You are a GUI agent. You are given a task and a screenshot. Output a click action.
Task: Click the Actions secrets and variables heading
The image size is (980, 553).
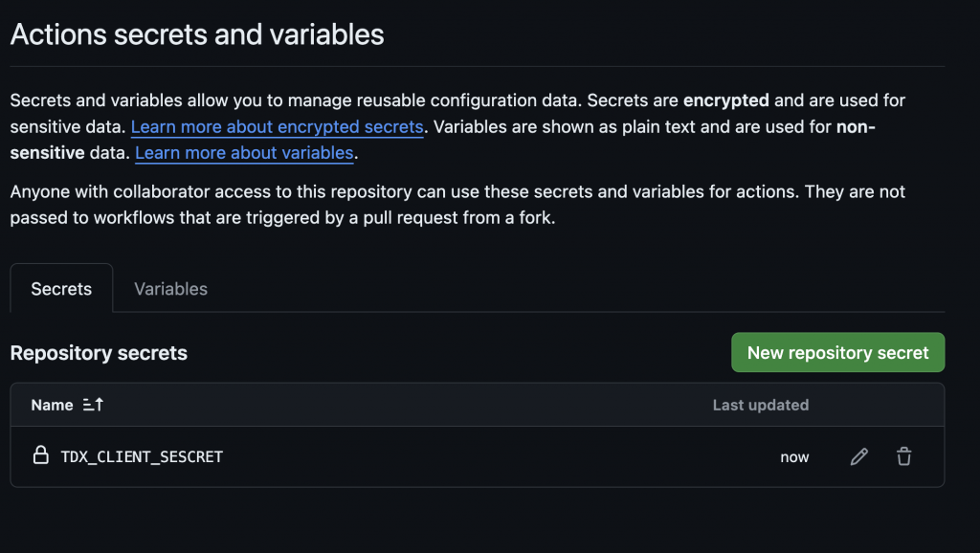pyautogui.click(x=197, y=35)
